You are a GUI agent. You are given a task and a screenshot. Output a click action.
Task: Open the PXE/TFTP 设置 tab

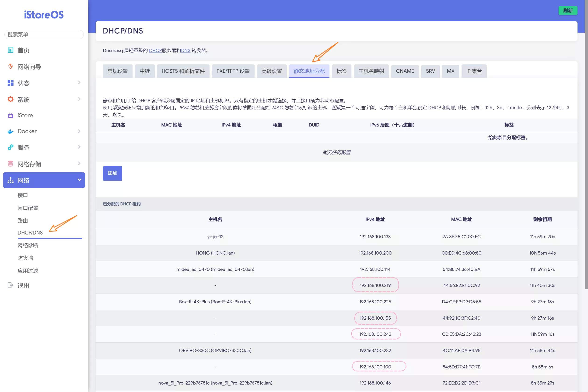pyautogui.click(x=233, y=71)
